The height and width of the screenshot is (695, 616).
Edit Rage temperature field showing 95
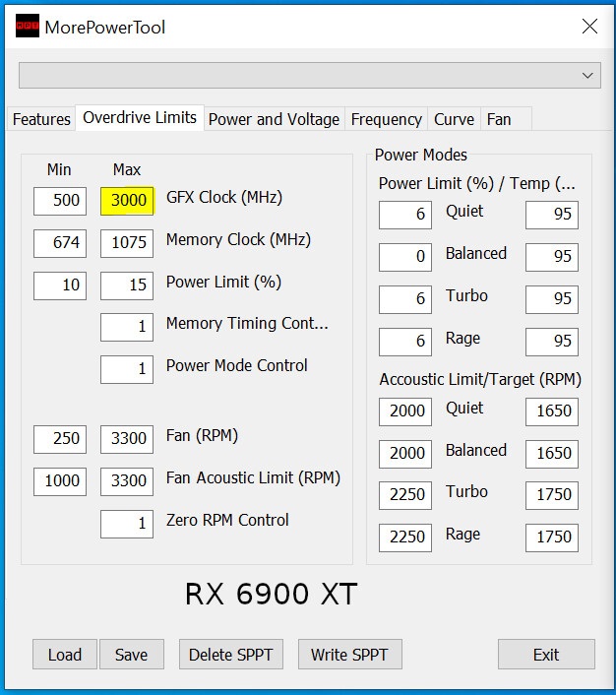(552, 342)
